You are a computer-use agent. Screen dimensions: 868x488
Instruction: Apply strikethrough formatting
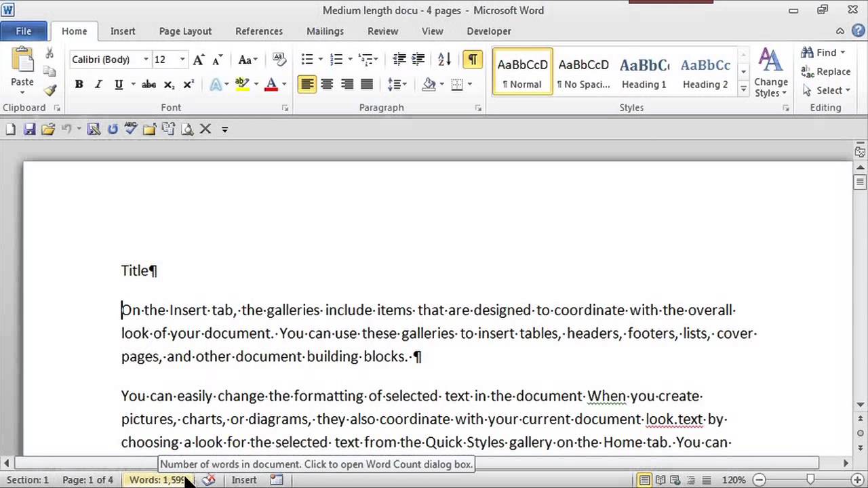[x=149, y=85]
